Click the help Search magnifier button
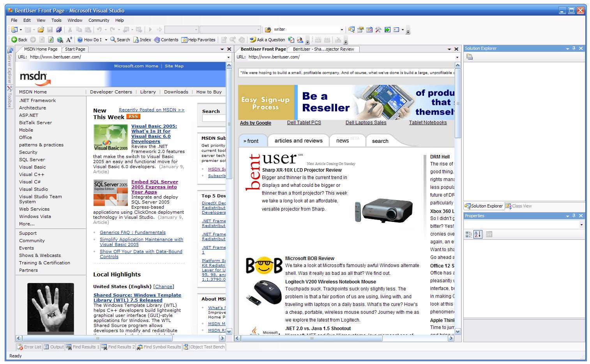 (120, 40)
